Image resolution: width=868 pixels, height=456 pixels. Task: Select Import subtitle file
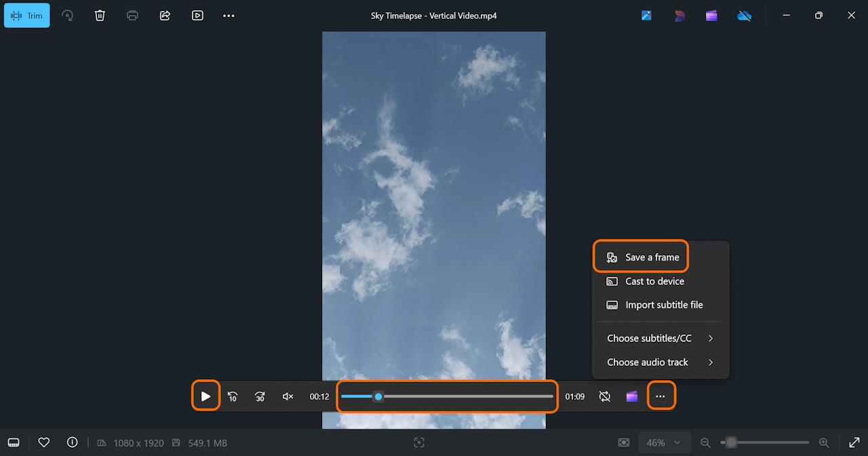(x=663, y=305)
